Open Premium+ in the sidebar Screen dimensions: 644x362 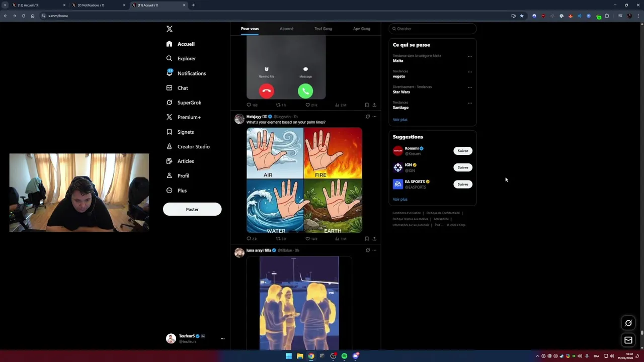tap(183, 117)
